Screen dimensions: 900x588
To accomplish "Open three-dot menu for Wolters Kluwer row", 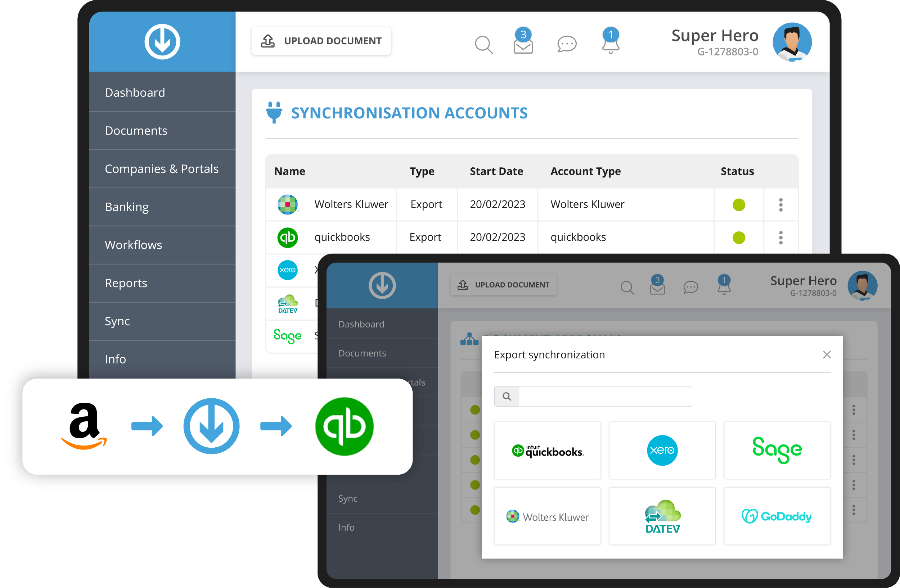I will point(780,205).
